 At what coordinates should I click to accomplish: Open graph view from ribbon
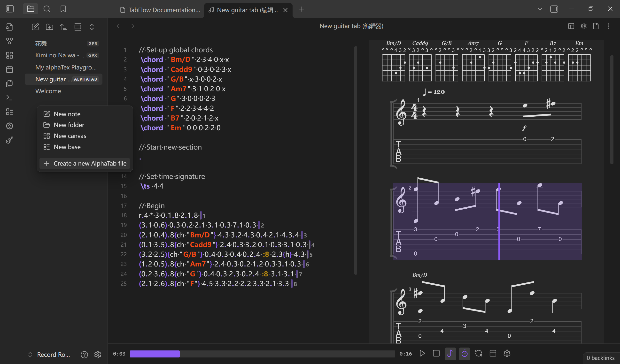[10, 41]
